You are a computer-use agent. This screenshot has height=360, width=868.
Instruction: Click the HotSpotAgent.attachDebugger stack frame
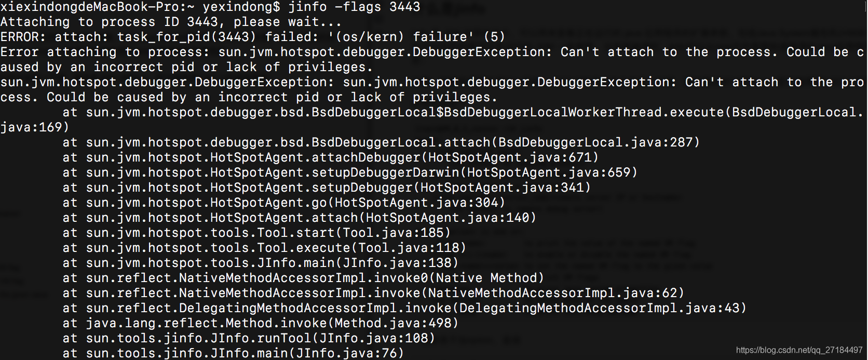point(331,157)
